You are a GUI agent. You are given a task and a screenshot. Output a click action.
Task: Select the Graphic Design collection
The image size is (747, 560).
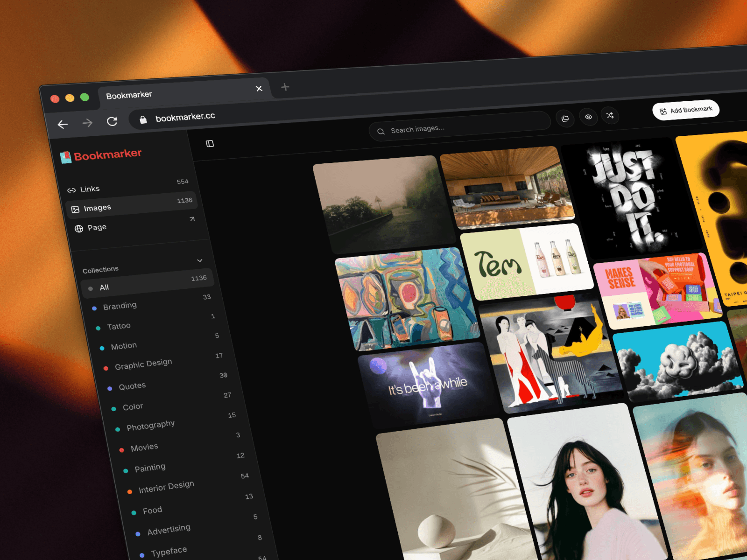point(143,364)
